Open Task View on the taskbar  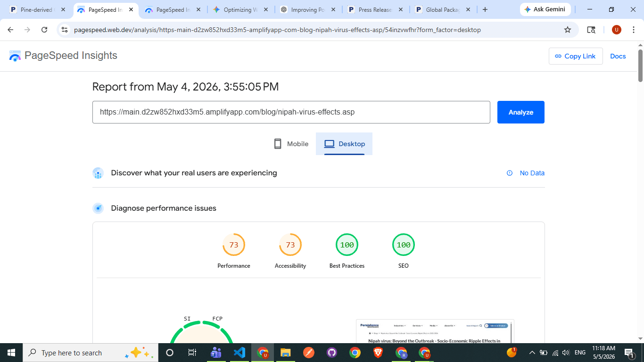click(x=192, y=353)
